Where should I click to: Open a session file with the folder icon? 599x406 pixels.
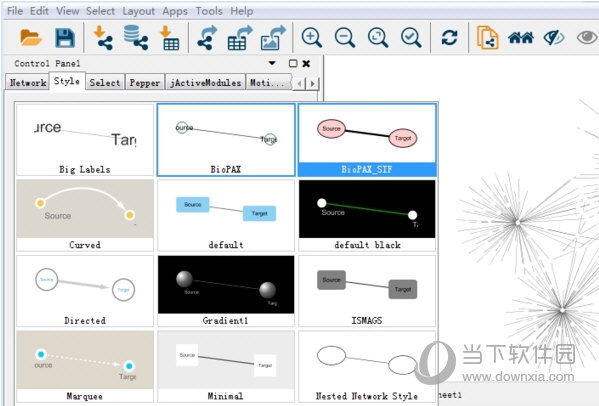[x=31, y=37]
